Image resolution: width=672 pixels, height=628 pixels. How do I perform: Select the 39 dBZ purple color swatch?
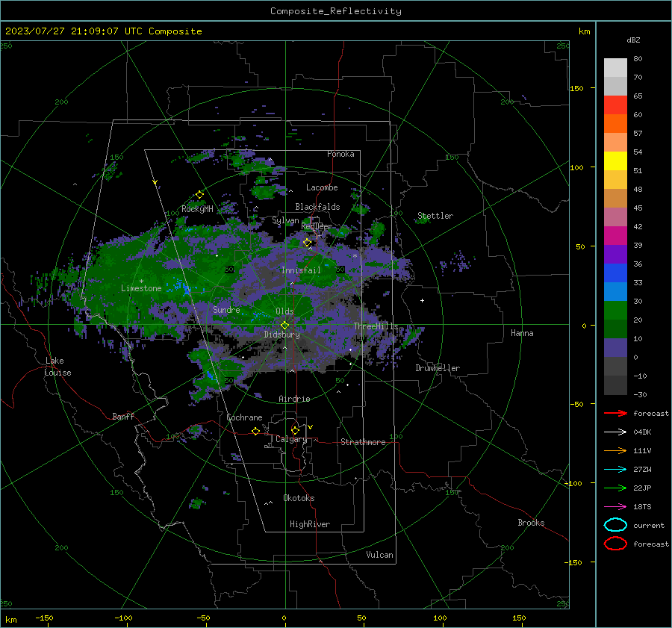click(615, 254)
